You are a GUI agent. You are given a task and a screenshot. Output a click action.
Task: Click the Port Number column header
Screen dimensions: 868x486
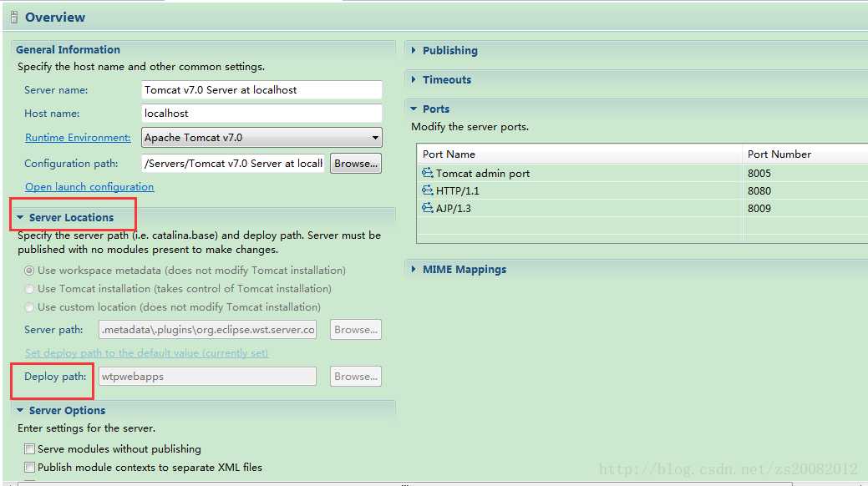coord(805,154)
